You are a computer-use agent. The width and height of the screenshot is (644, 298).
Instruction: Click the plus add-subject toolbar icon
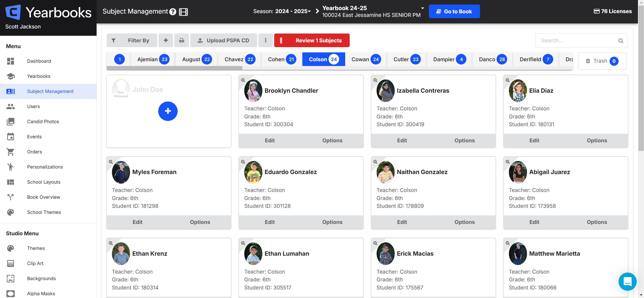(x=166, y=40)
